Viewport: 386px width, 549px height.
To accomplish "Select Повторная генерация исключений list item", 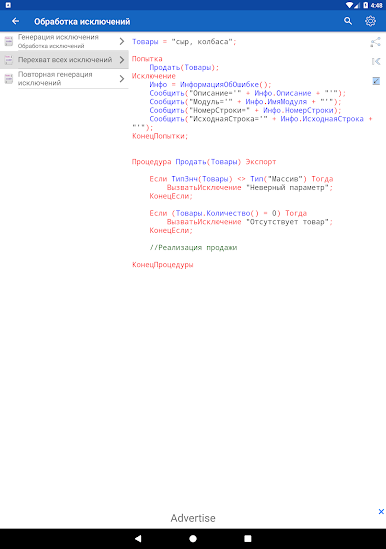I will coord(64,78).
